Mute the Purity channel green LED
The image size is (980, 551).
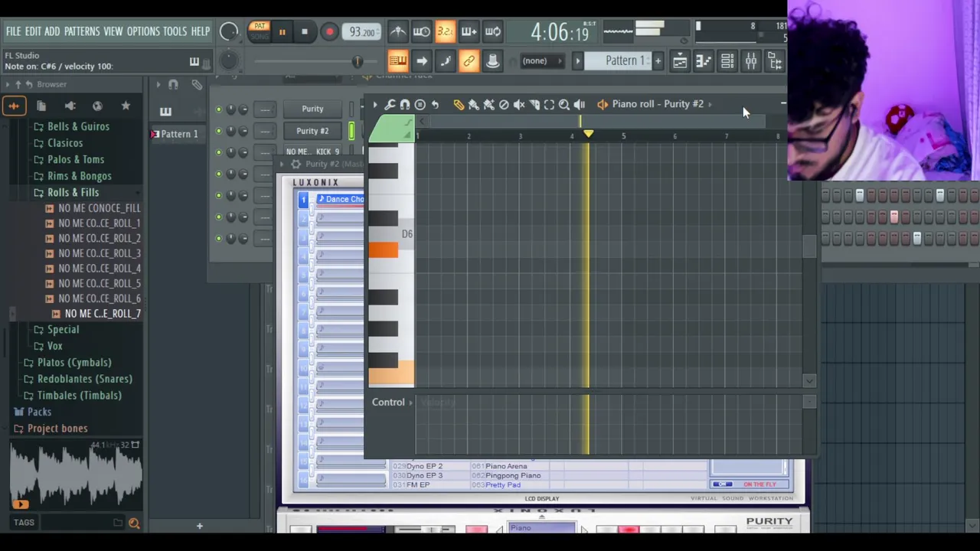tap(218, 109)
